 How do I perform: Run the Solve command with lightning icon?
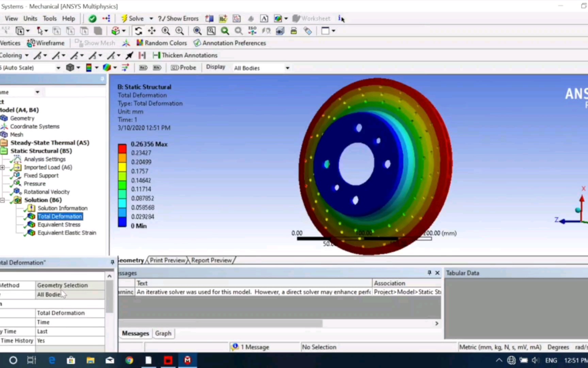[x=132, y=18]
